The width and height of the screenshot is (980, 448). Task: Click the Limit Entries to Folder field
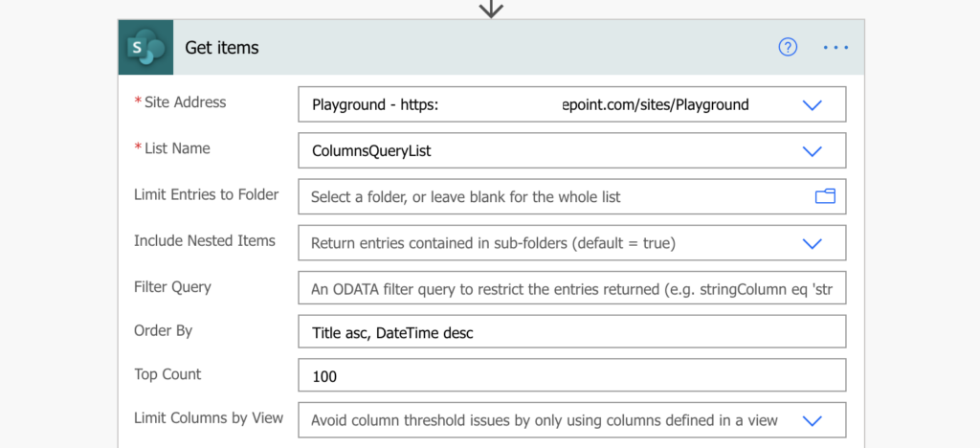(572, 197)
